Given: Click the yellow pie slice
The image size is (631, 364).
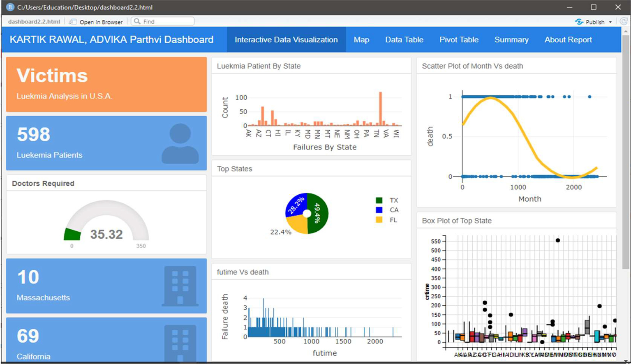Looking at the screenshot, I should click(x=298, y=224).
